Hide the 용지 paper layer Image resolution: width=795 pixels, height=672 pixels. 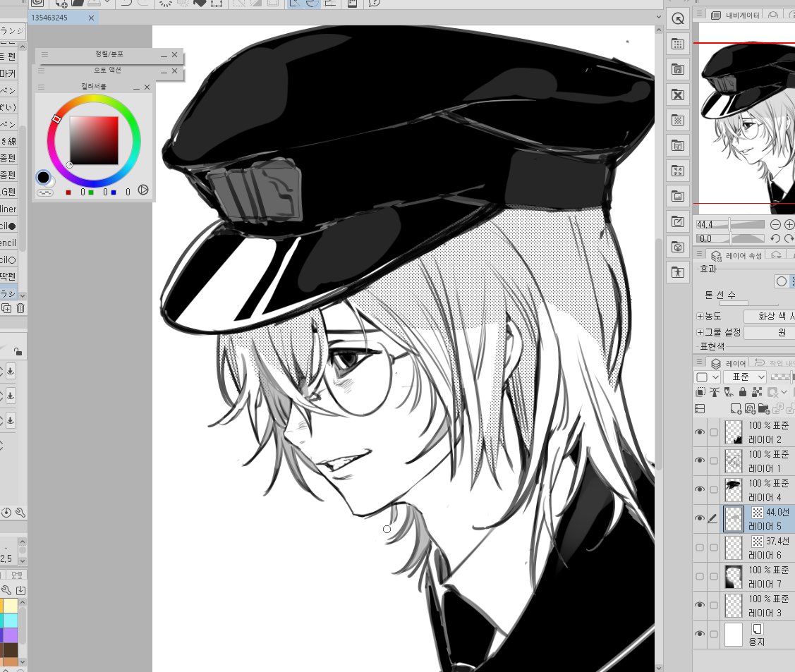tap(700, 634)
